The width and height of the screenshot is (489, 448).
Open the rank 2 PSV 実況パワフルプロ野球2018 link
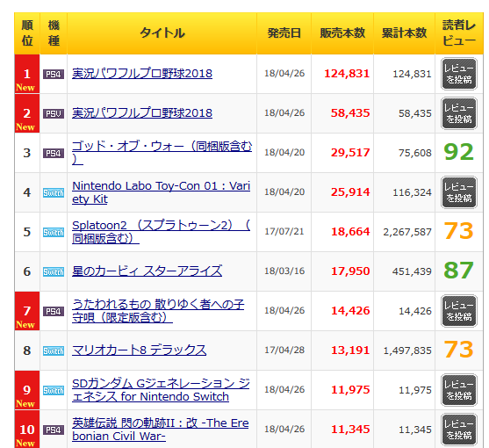(142, 113)
